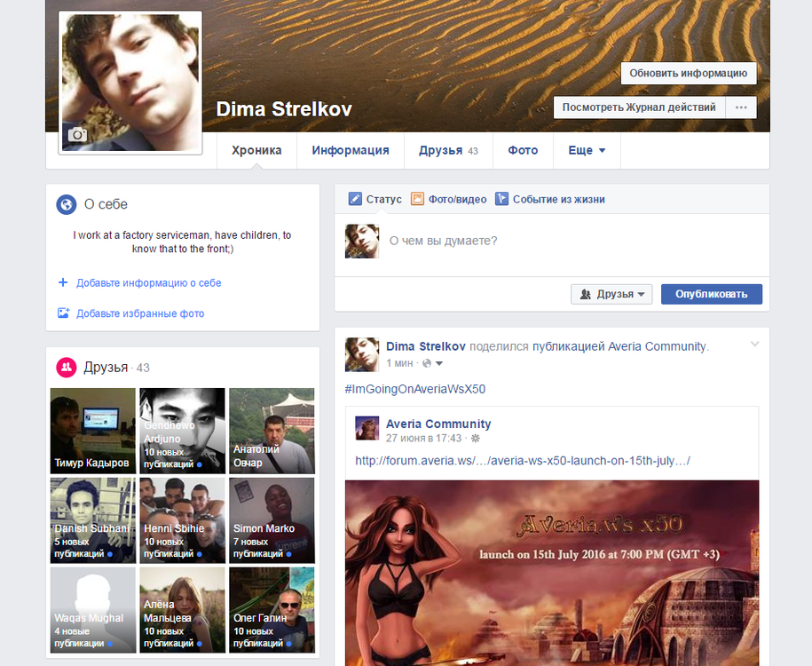Open the forum.averia.ws link
Image resolution: width=812 pixels, height=666 pixels.
[x=522, y=461]
